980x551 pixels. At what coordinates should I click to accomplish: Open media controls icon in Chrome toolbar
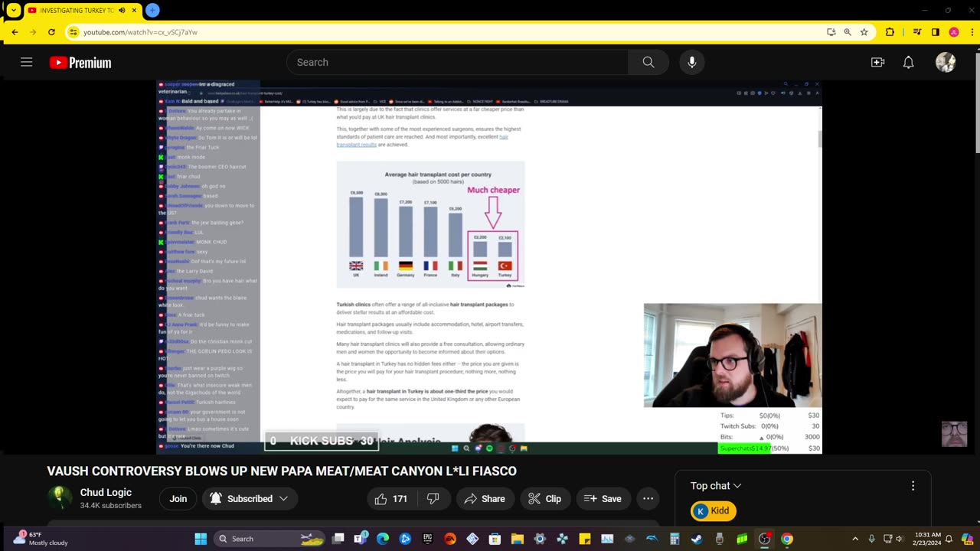917,32
